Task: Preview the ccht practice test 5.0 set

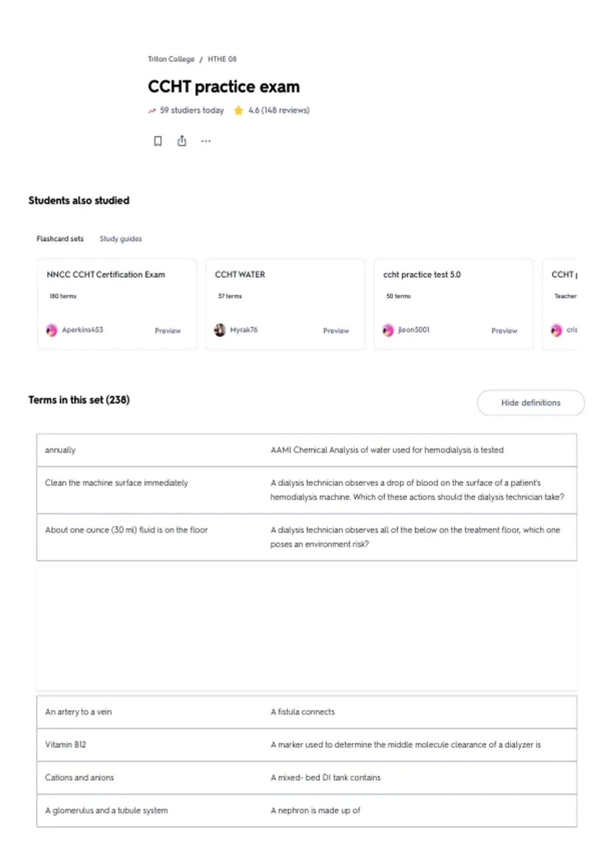Action: (x=504, y=331)
